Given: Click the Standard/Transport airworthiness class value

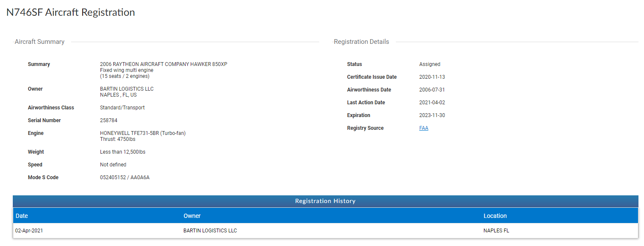Looking at the screenshot, I should (122, 108).
